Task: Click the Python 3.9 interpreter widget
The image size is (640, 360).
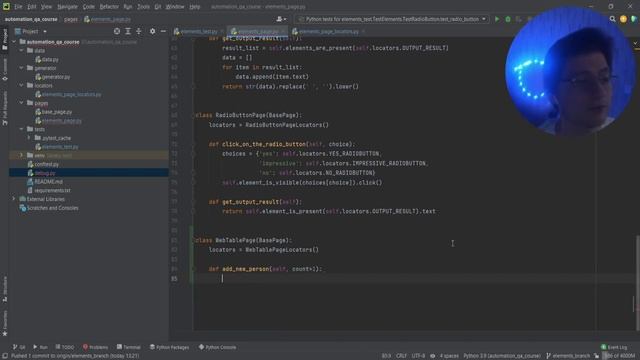Action: [502, 356]
